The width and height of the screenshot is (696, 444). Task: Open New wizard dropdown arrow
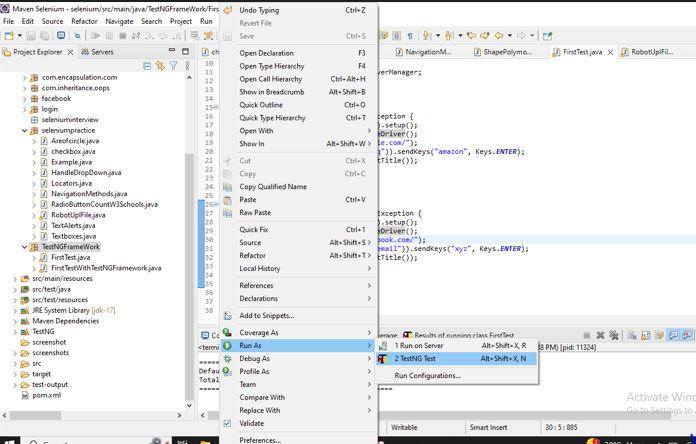[x=20, y=36]
